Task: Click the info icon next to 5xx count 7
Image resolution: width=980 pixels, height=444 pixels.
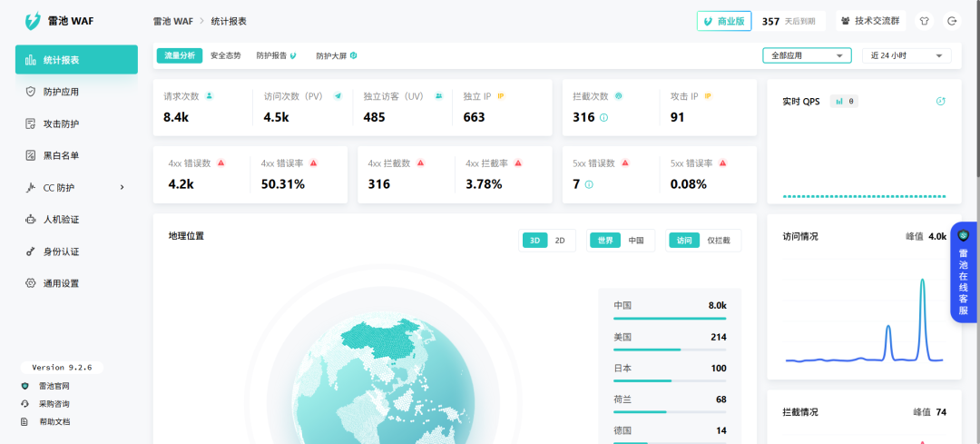Action: pyautogui.click(x=589, y=184)
